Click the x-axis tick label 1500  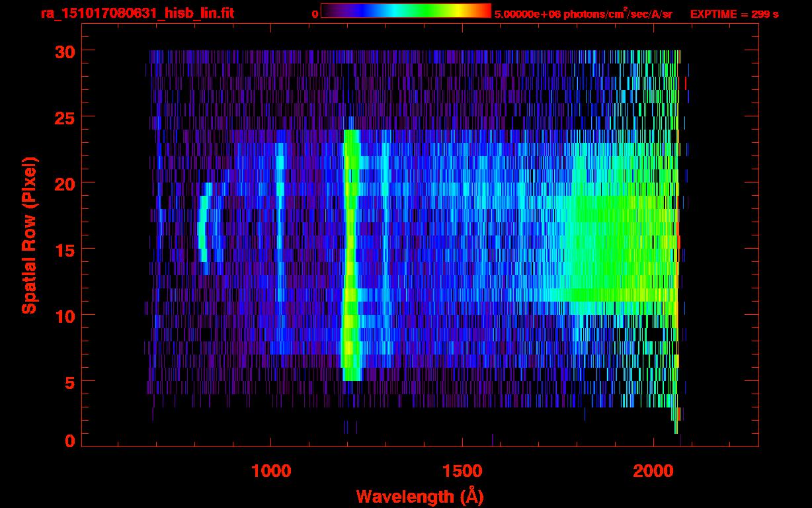click(462, 470)
